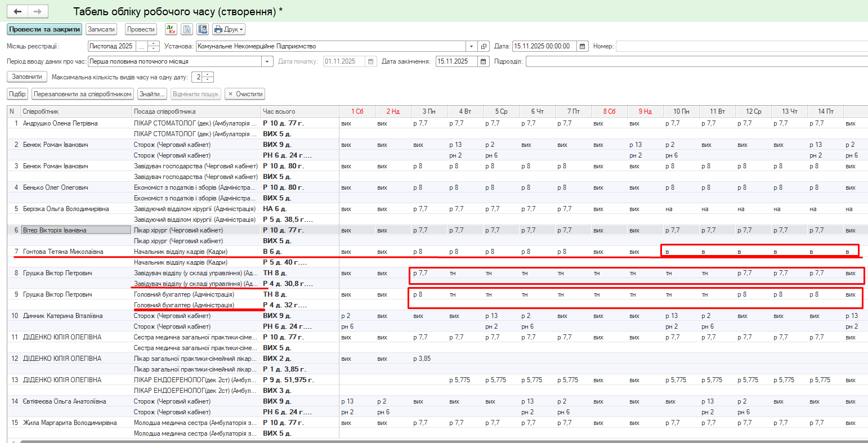Go back using the left arrow

(17, 12)
